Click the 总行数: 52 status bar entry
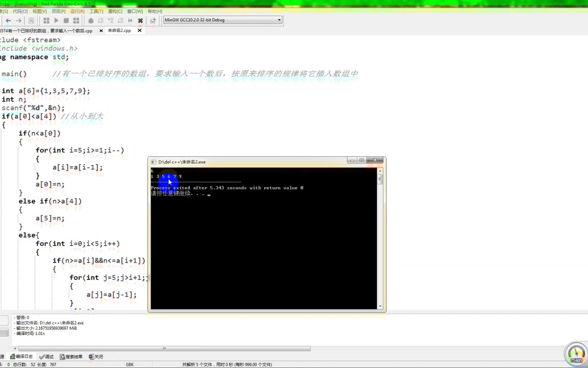Screen dimensions: 588x368 tap(24, 365)
